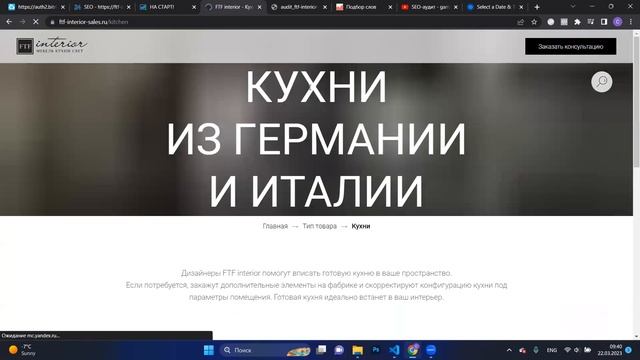Go back to previous page
Image resolution: width=640 pixels, height=360 pixels.
pos(9,22)
